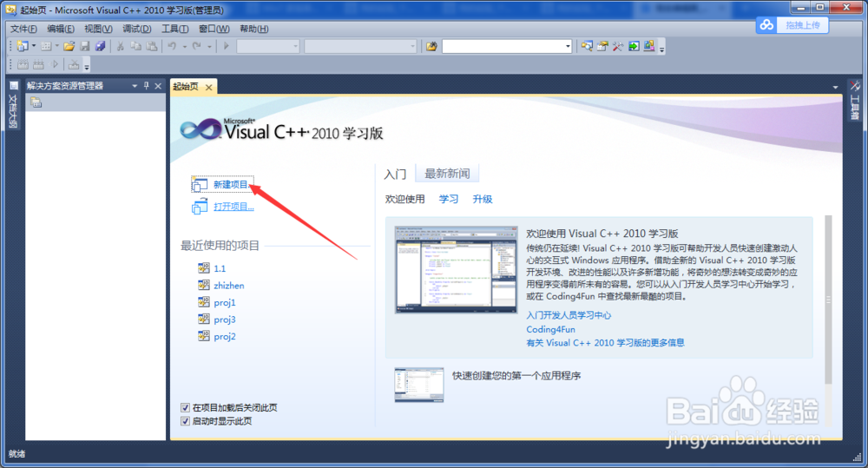This screenshot has width=868, height=468.
Task: Click the Save diskette icon
Action: (85, 47)
